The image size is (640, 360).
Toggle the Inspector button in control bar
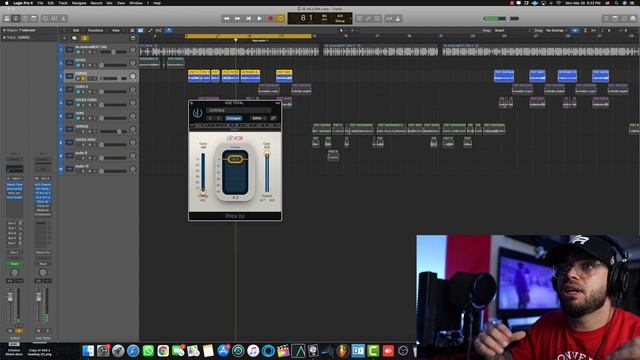pyautogui.click(x=16, y=18)
